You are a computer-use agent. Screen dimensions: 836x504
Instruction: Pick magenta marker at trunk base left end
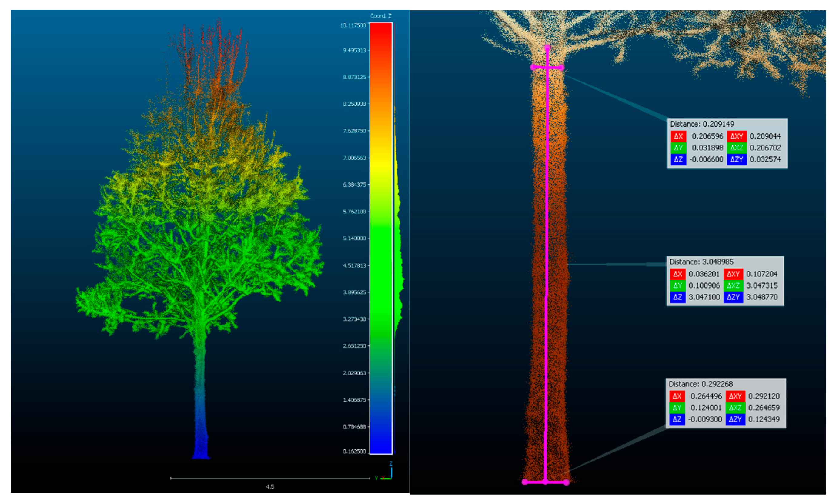[x=524, y=482]
